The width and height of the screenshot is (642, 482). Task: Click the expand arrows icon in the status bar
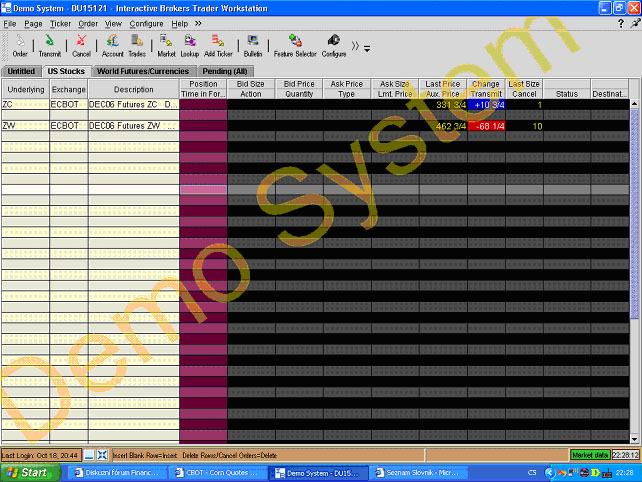pos(102,455)
